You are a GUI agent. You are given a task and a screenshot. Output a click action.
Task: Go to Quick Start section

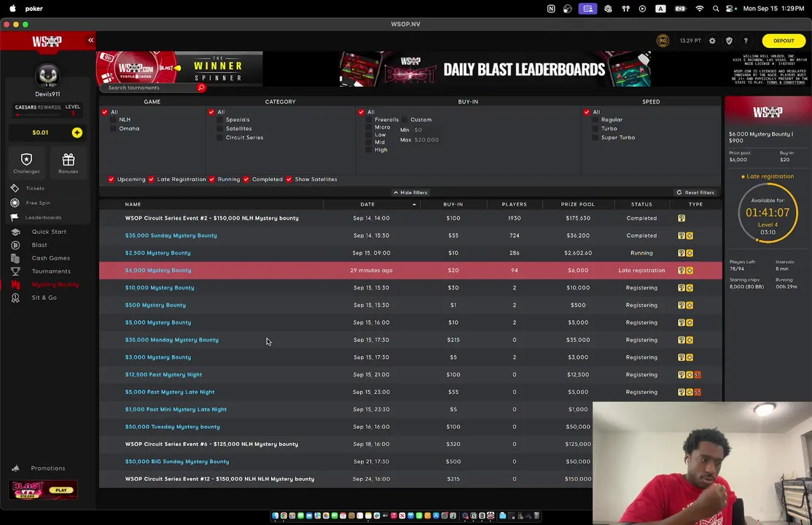pyautogui.click(x=49, y=232)
